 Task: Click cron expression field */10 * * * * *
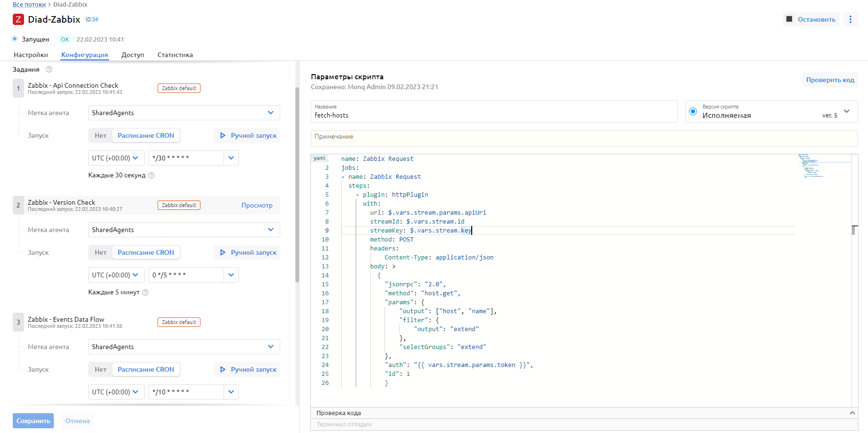click(x=186, y=392)
